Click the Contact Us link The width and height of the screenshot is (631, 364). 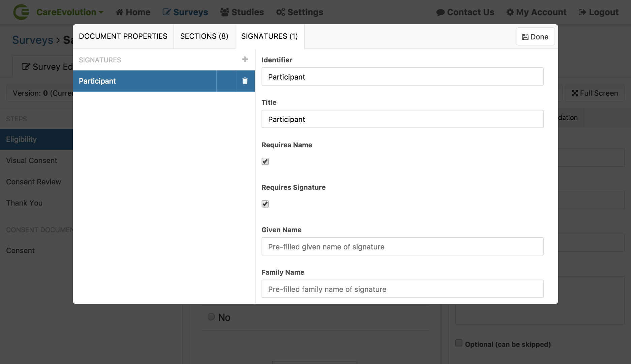[x=465, y=12]
